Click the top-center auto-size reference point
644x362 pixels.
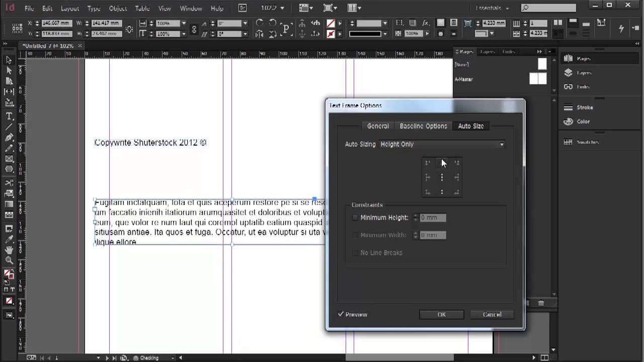442,163
